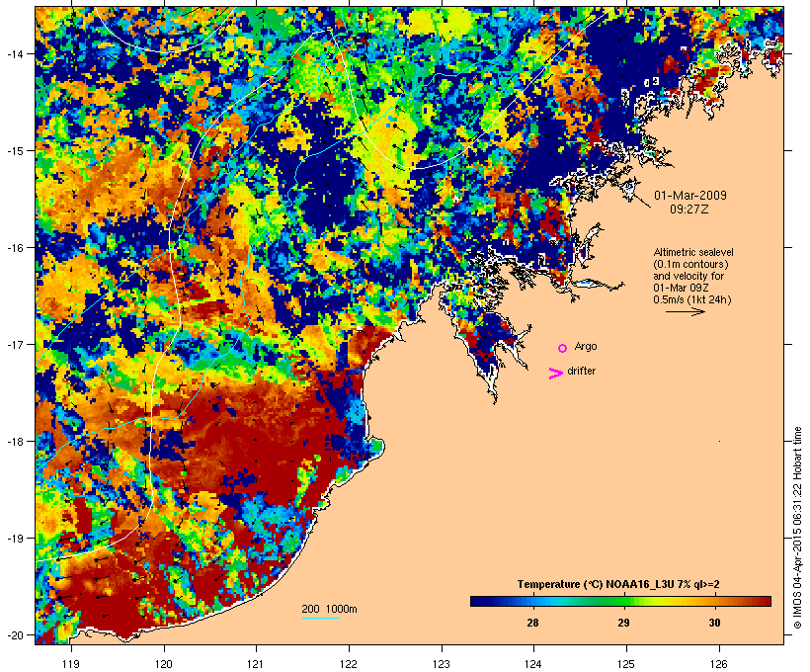Click the magenta Argo circle marker
The height and width of the screenshot is (672, 810).
tap(563, 349)
